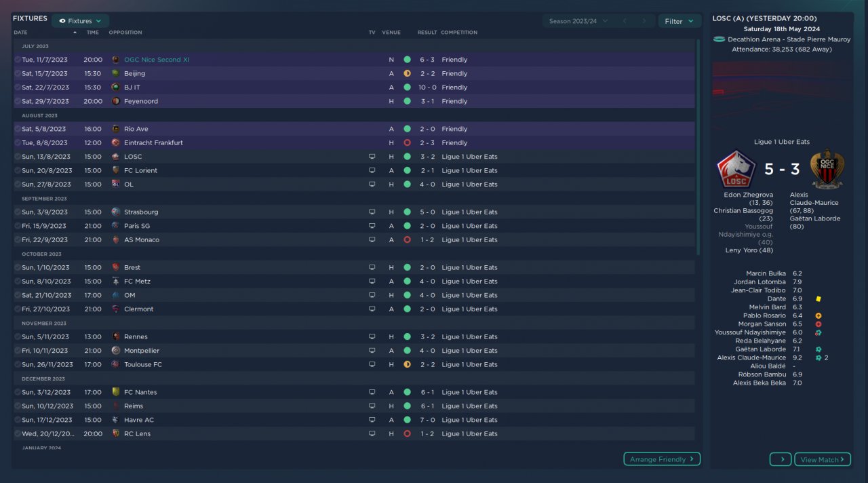This screenshot has height=483, width=868.
Task: Click the green win dot for Rio Ave
Action: point(407,129)
